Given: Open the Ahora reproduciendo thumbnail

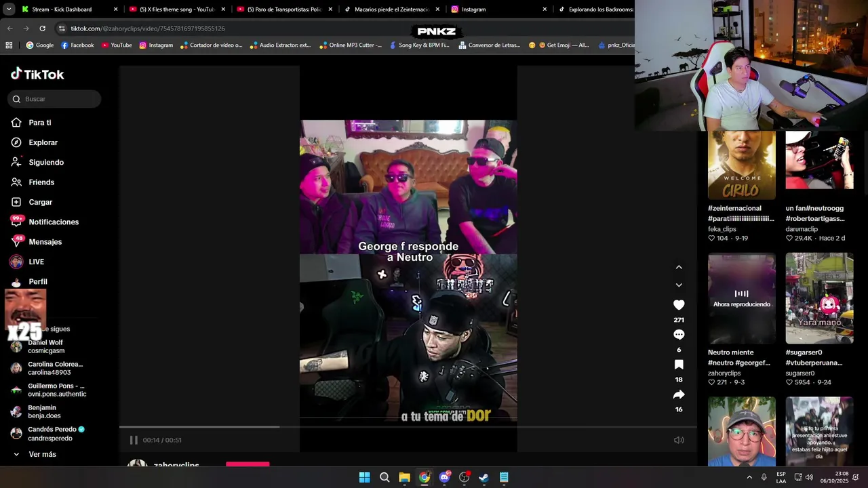Looking at the screenshot, I should point(741,298).
